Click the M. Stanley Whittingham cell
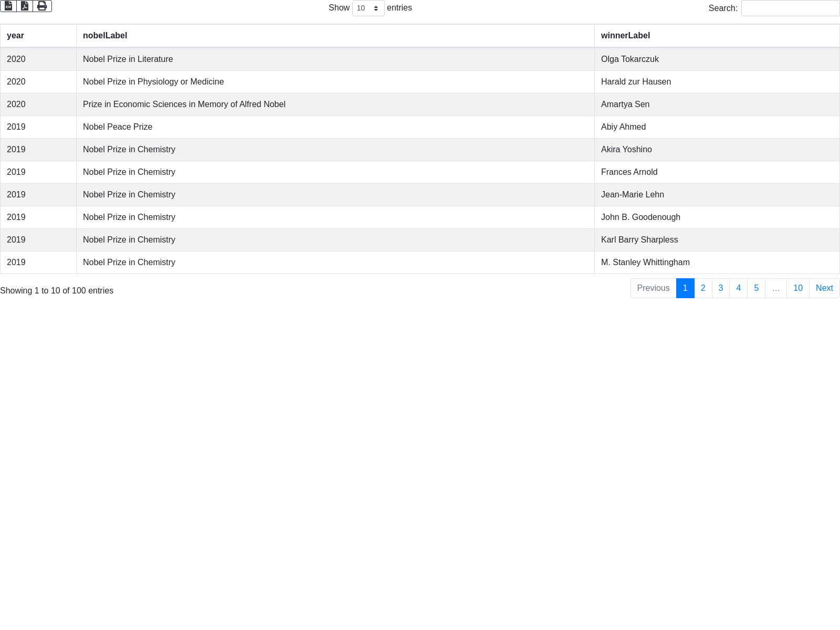840x630 pixels. click(x=645, y=262)
